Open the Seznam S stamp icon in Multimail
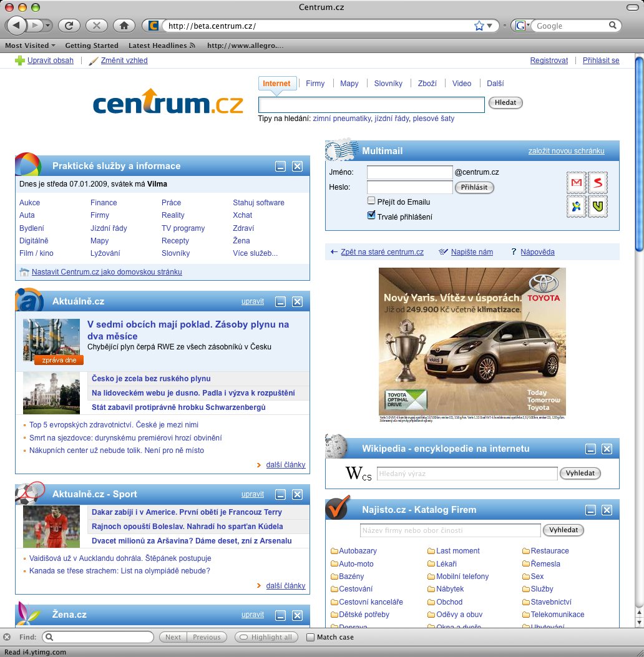Viewport: 644px width, 657px height. point(597,183)
